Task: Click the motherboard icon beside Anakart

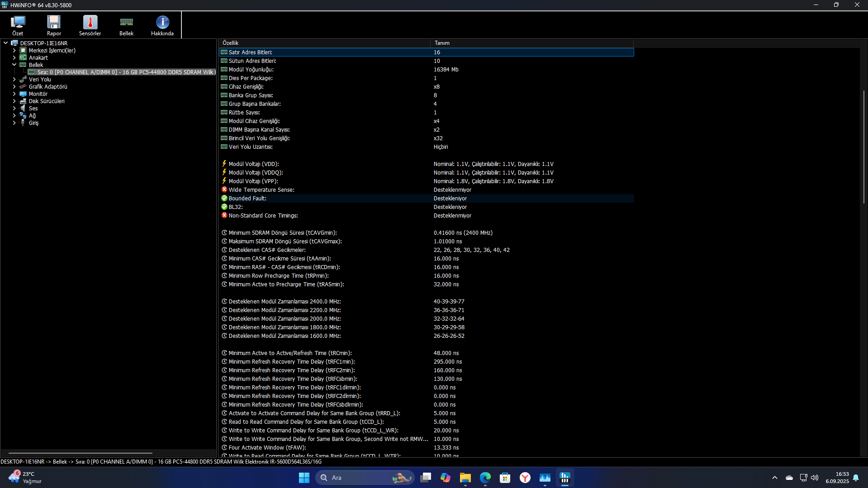Action: [23, 57]
